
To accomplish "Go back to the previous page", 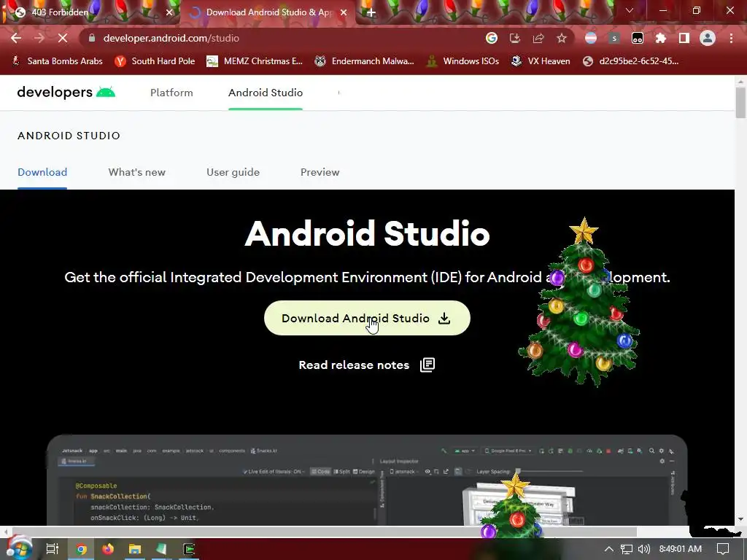I will tap(16, 38).
